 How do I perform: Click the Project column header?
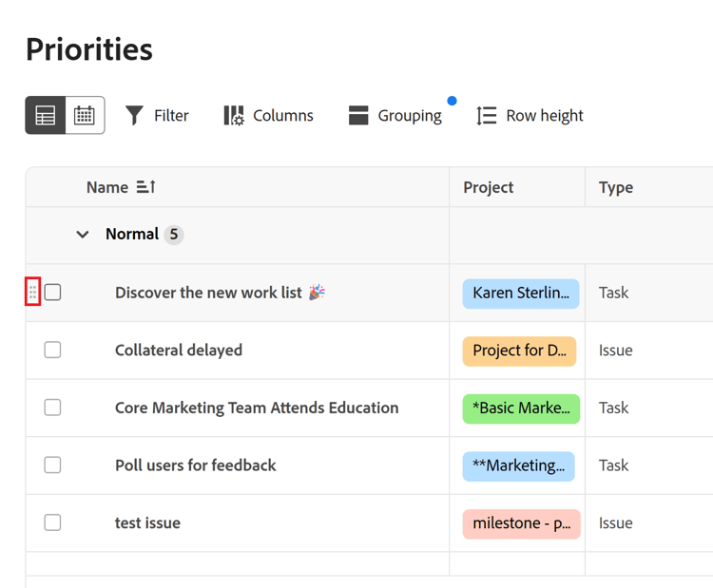[489, 187]
